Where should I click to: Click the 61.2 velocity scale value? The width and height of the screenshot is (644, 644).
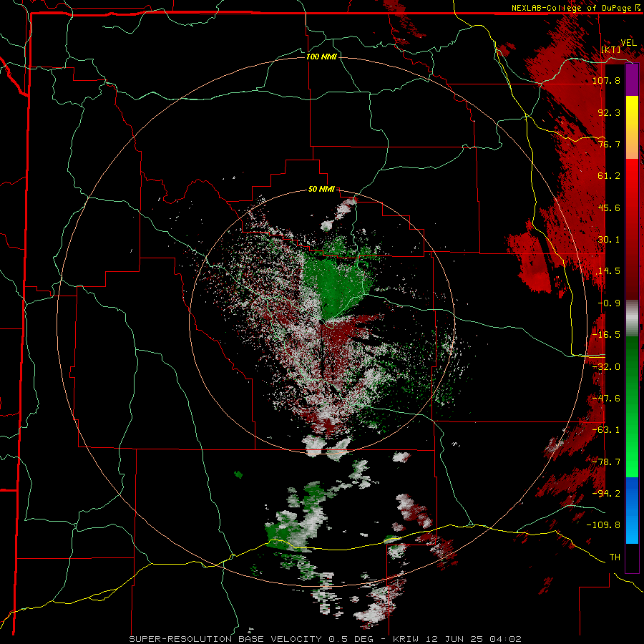pos(609,175)
